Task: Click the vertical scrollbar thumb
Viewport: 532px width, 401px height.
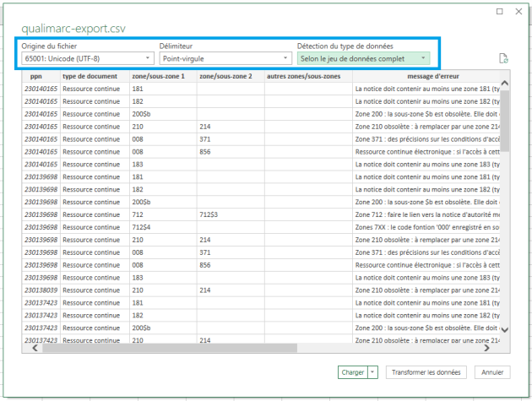Action: click(x=504, y=121)
